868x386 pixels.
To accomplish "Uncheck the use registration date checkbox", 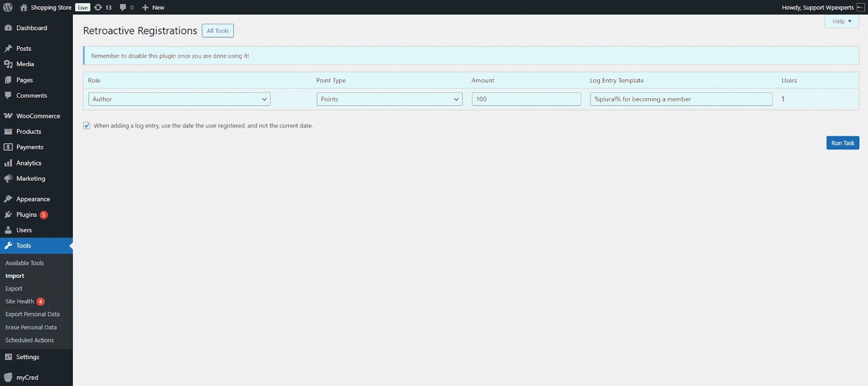I will pos(87,125).
